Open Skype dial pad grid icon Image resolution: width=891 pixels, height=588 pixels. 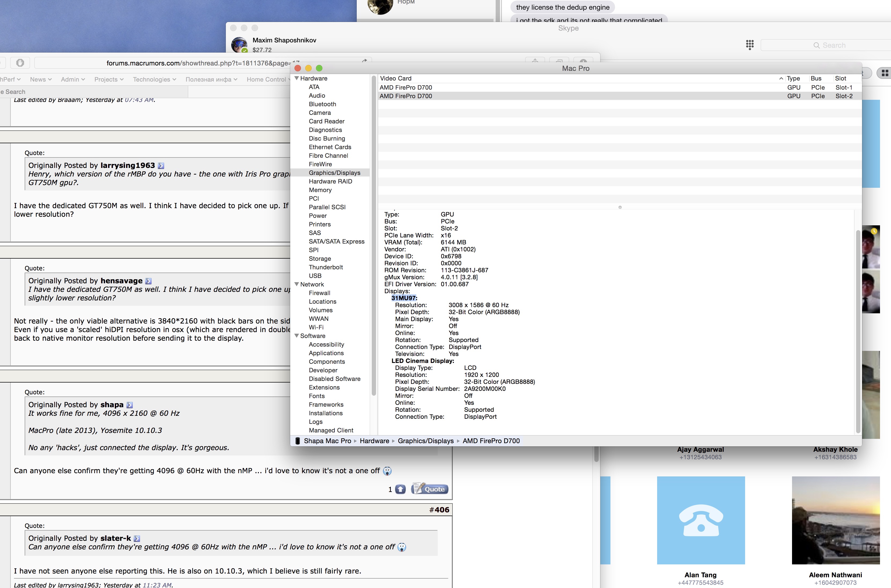pos(750,45)
